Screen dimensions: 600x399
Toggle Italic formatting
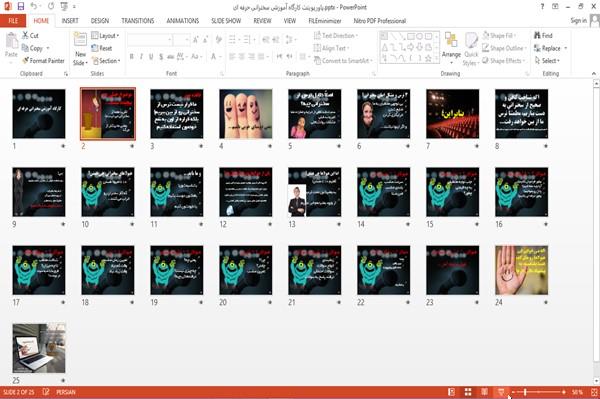point(142,57)
